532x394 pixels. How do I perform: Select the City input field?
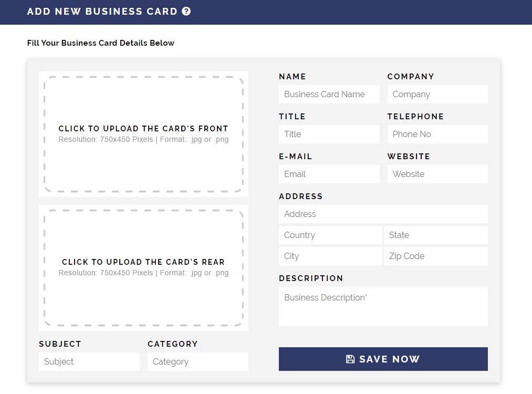point(330,256)
